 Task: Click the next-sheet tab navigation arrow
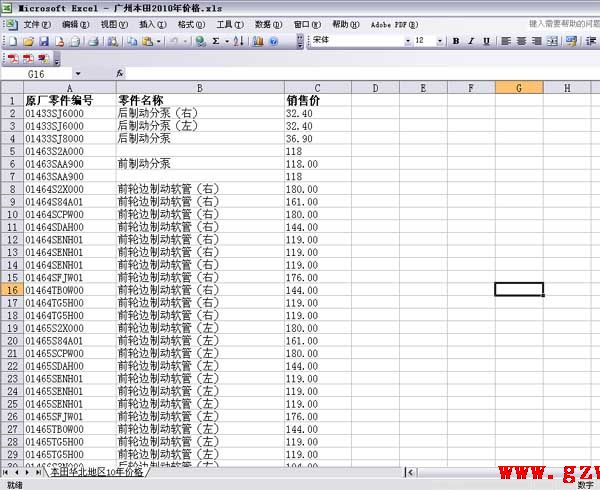(x=27, y=472)
